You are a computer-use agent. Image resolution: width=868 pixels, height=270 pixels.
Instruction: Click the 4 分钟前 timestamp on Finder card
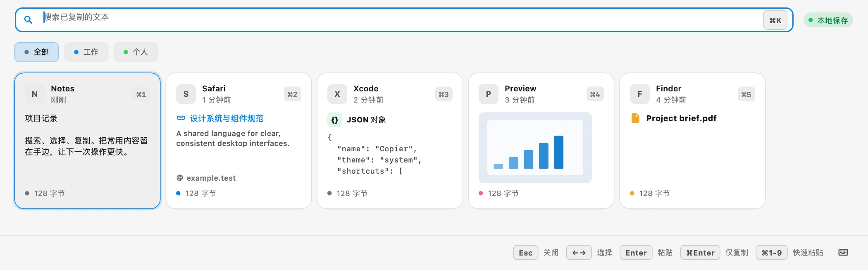(x=671, y=100)
